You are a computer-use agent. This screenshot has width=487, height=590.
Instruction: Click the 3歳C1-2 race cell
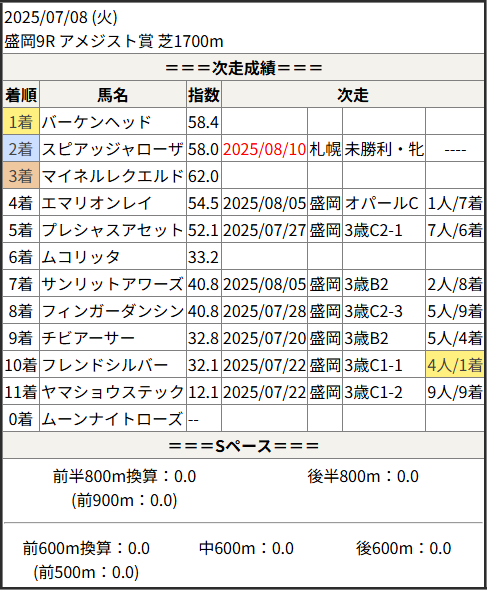(x=373, y=392)
